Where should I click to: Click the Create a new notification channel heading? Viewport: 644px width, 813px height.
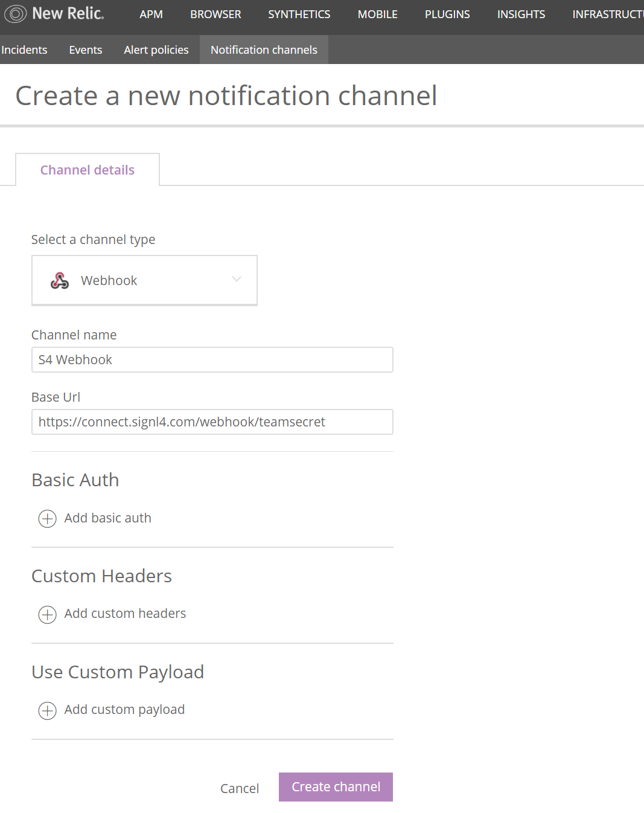click(226, 96)
